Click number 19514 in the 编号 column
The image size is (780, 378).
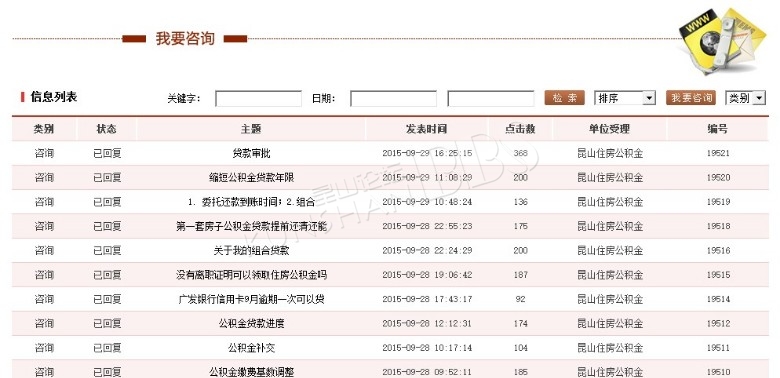tap(718, 299)
